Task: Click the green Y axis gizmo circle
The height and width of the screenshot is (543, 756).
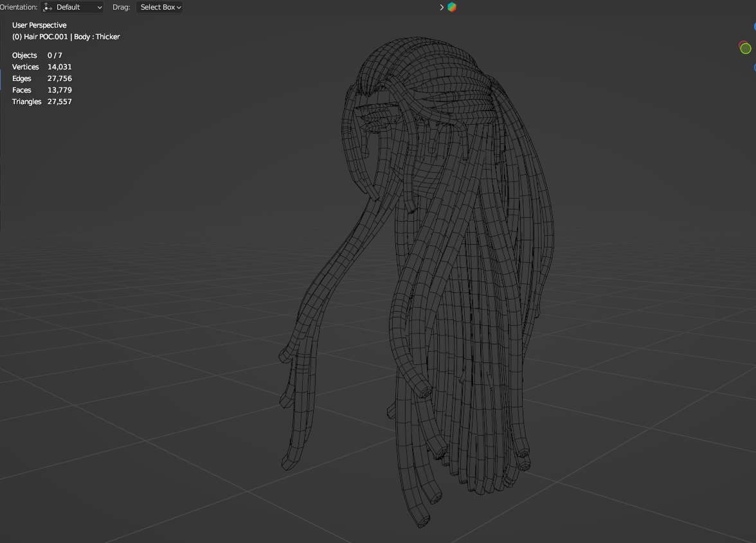Action: click(746, 48)
